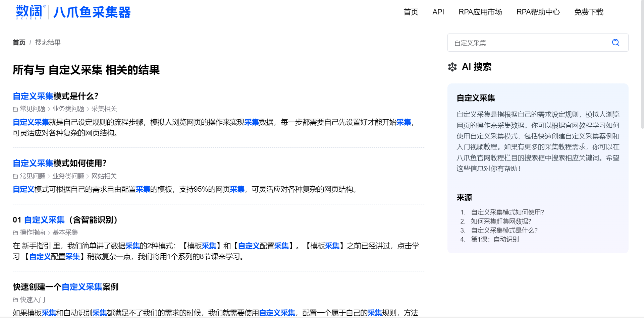Click 自定义采集 heading in AI panel
Viewport: 644px width, 318px height.
click(x=476, y=98)
